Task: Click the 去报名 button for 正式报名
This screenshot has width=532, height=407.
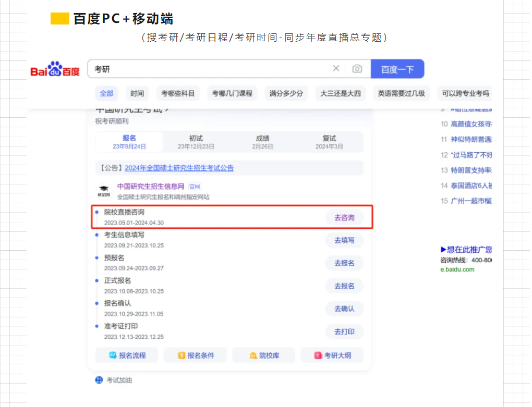Action: click(x=344, y=286)
